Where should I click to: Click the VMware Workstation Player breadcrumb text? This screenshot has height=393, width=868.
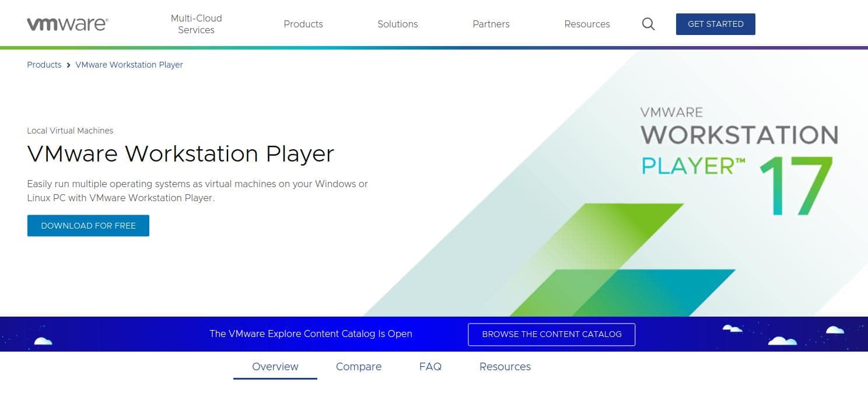click(x=129, y=65)
